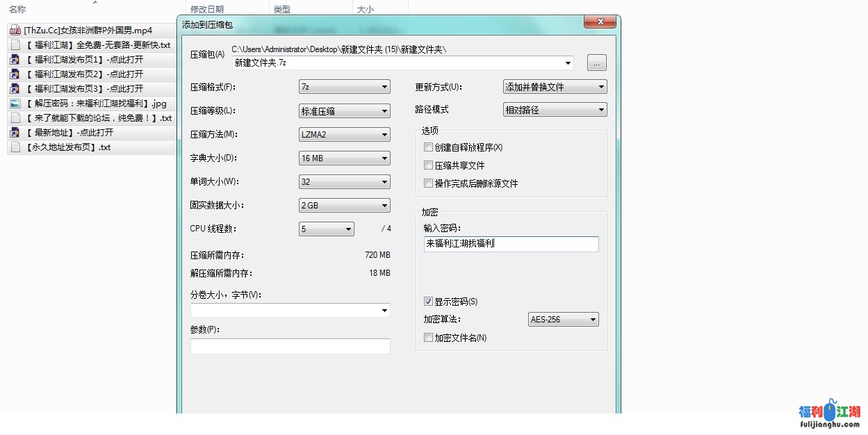Click the image icon of 解压密码 jpg file

(15, 103)
